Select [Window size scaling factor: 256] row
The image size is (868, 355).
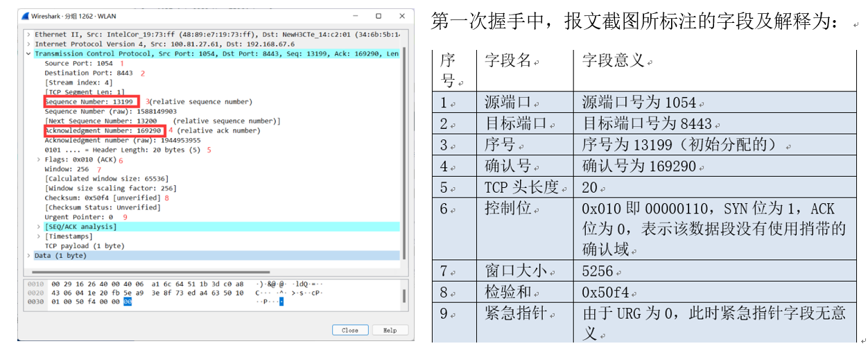point(110,189)
